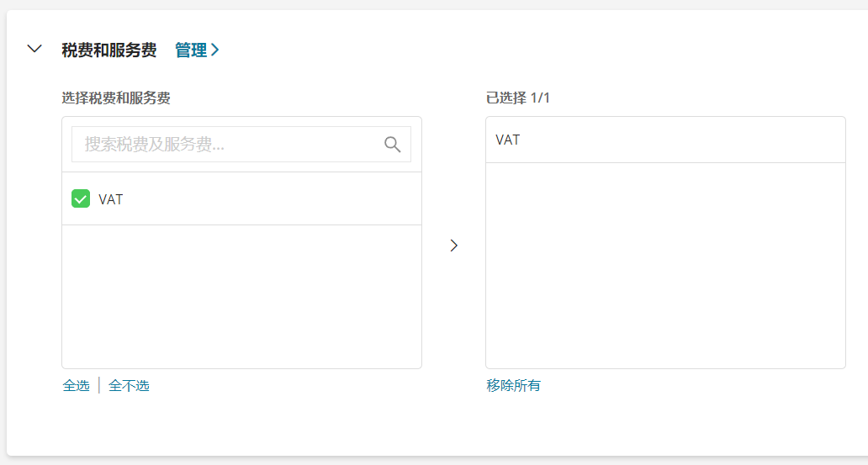The height and width of the screenshot is (465, 868).
Task: Click the 移除所有 link
Action: point(513,385)
